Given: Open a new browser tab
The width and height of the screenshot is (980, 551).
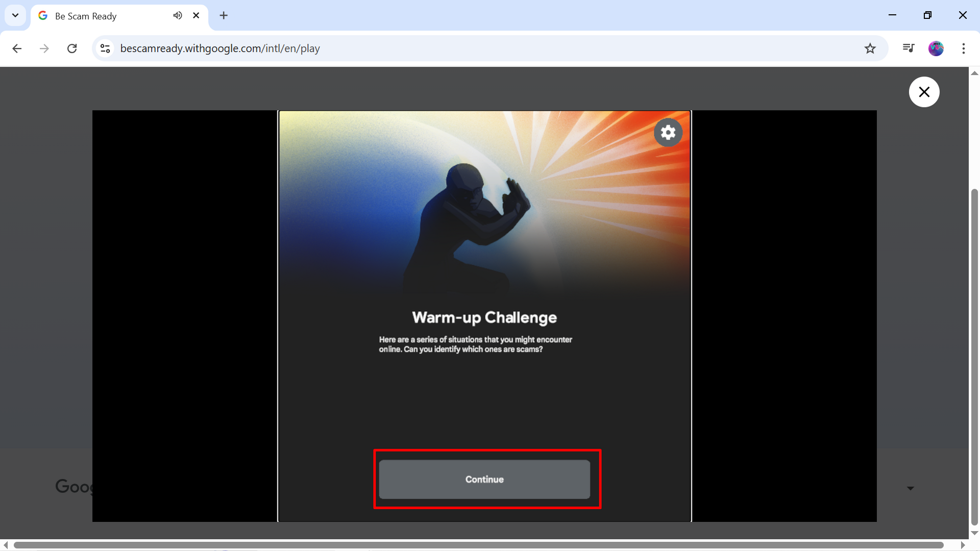Looking at the screenshot, I should pos(224,15).
